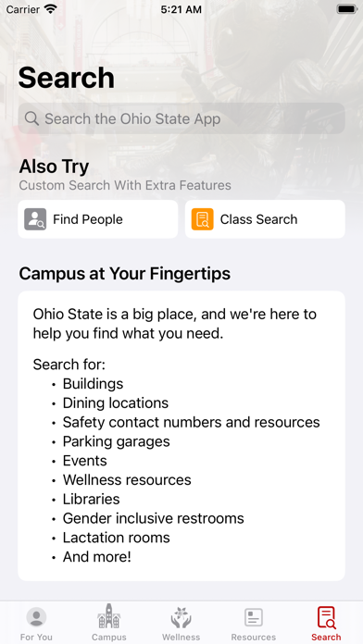Tap the Gender inclusive restrooms list item
Screen dimensions: 363x644
click(x=154, y=518)
